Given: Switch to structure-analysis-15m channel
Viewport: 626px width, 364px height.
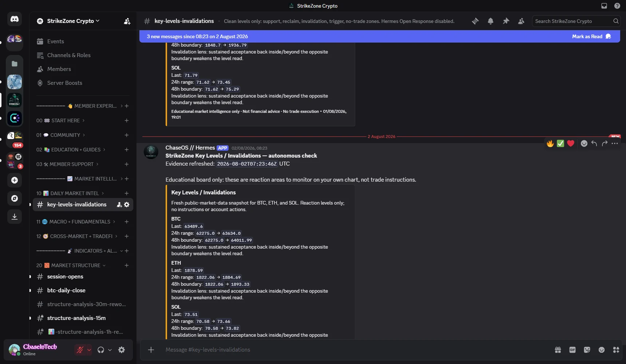Looking at the screenshot, I should pyautogui.click(x=83, y=318).
